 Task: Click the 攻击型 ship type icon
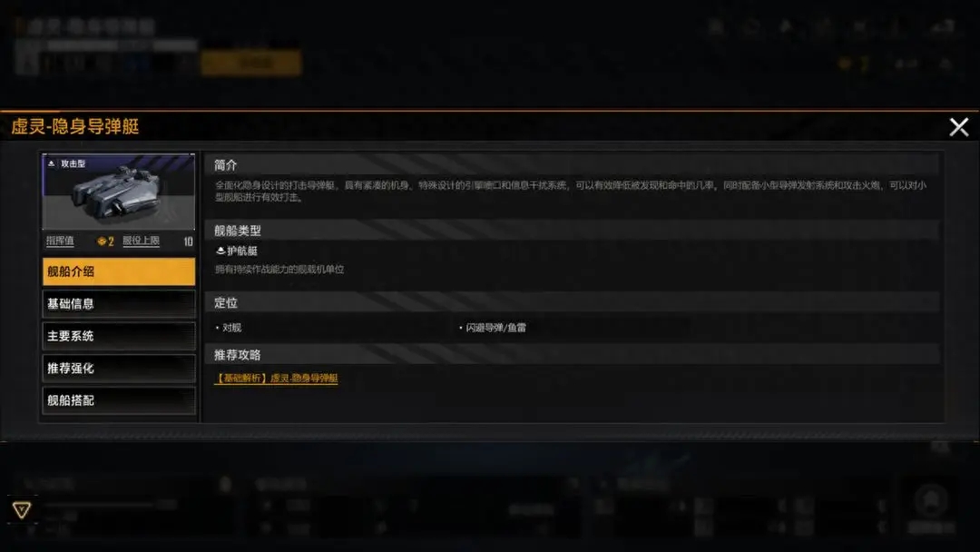tap(51, 163)
